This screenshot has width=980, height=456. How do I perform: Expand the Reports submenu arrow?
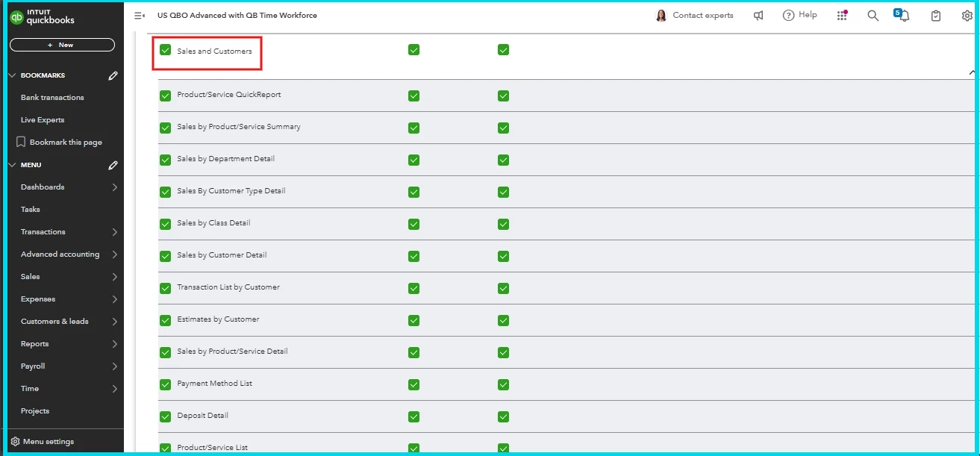115,344
